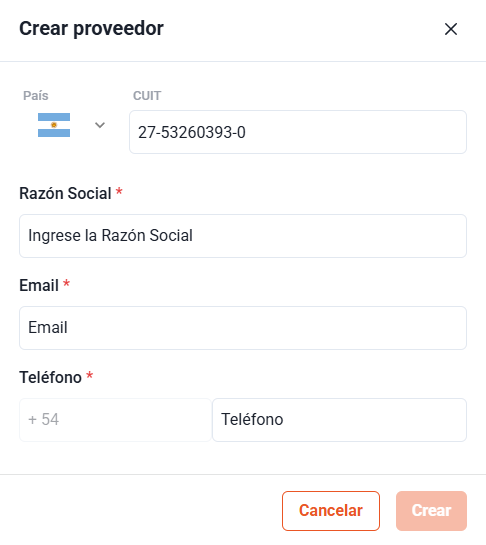The height and width of the screenshot is (545, 486).
Task: Close the Crear proveedor dialog
Action: [451, 29]
